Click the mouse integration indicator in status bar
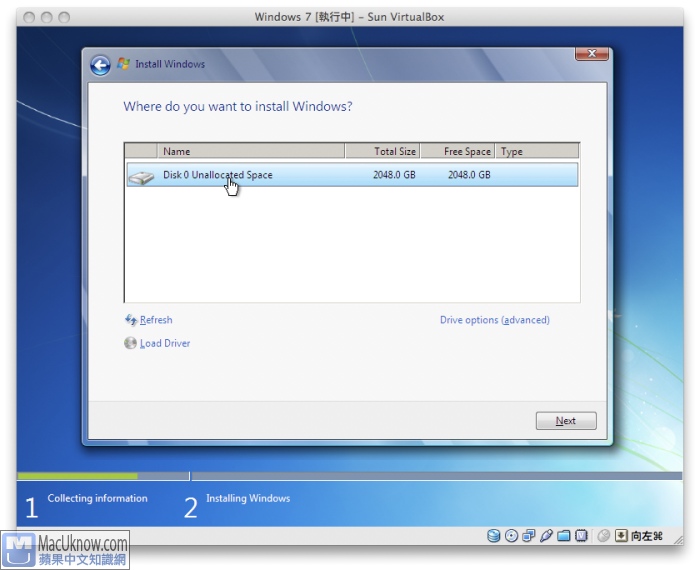 click(x=603, y=536)
